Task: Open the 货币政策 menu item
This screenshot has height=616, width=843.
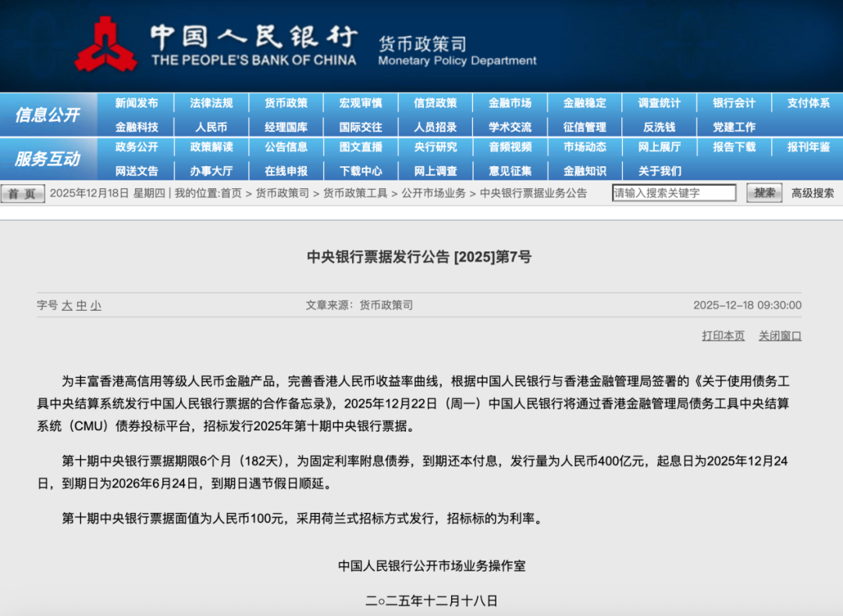Action: 286,103
